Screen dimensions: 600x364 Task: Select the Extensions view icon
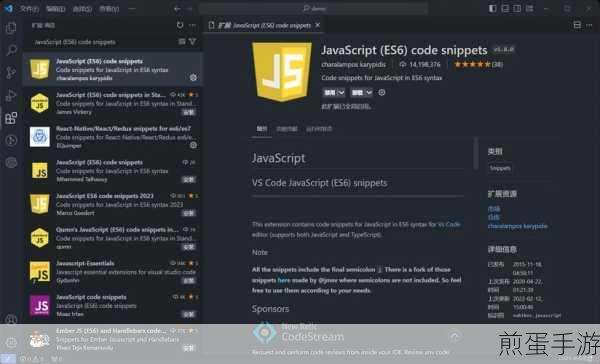tap(11, 118)
